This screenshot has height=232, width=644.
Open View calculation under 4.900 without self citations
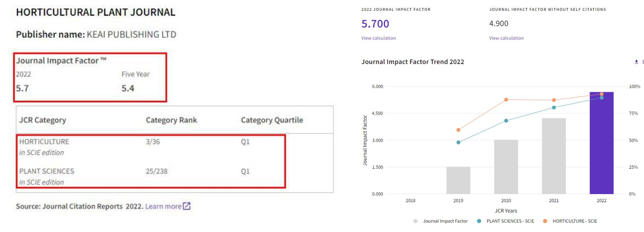tap(506, 38)
